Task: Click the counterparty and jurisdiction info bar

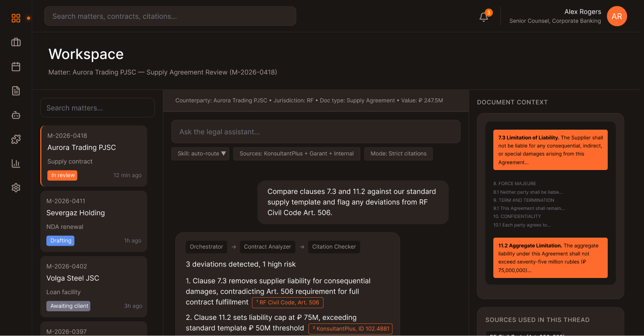Action: 316,100
